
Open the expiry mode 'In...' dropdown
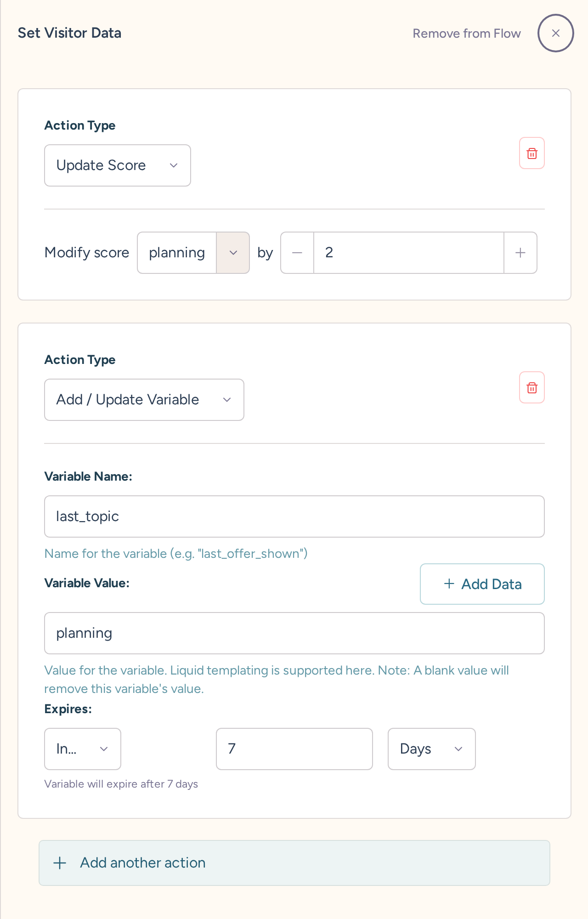pos(83,749)
